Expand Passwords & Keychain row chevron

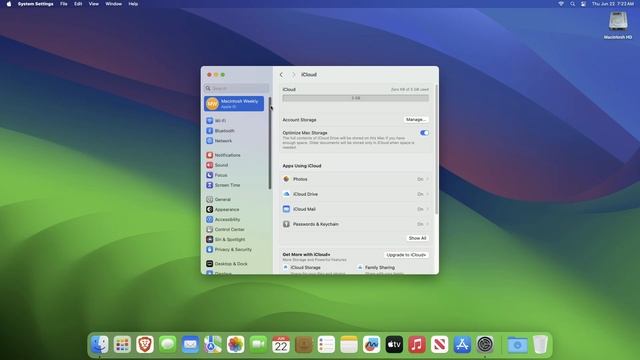click(427, 224)
